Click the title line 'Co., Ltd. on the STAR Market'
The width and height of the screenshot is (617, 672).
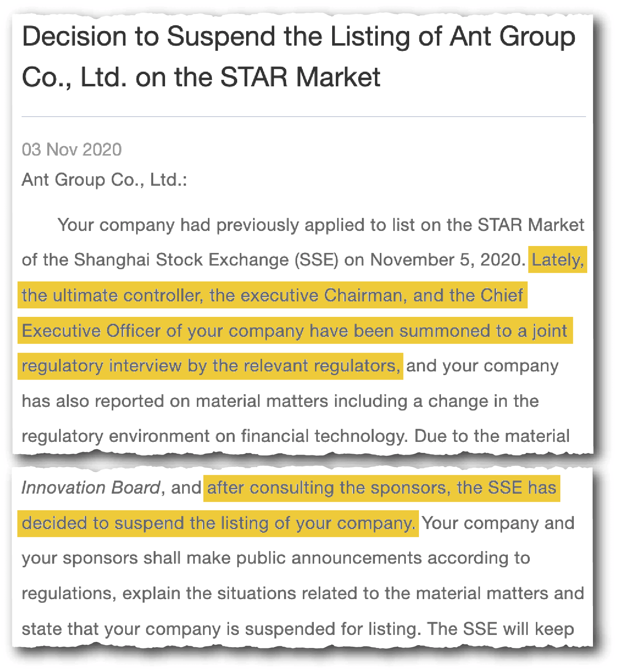pos(201,77)
